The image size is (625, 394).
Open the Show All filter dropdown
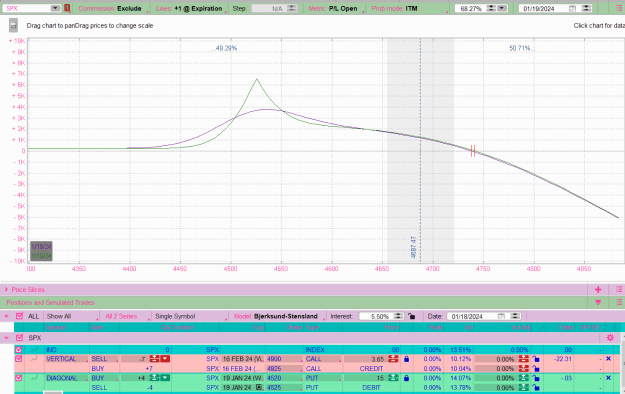[x=72, y=316]
